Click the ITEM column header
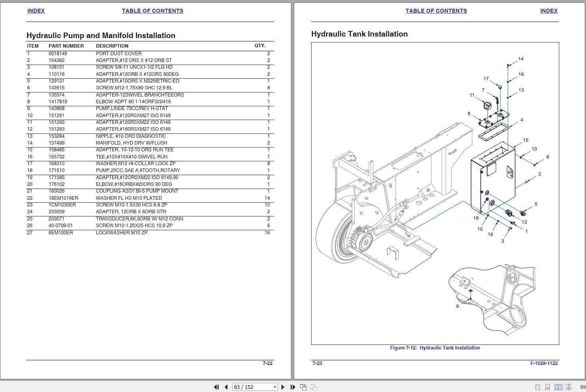 click(33, 46)
